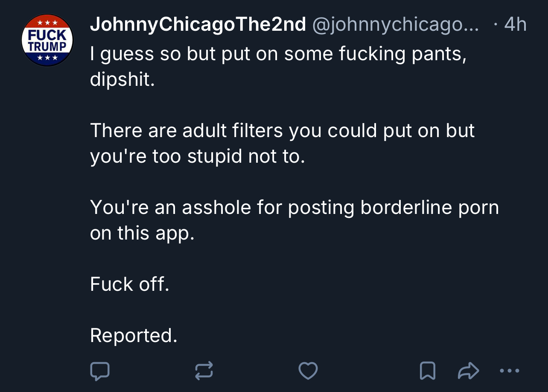Click the @johnnychicago... handle

pos(396,25)
